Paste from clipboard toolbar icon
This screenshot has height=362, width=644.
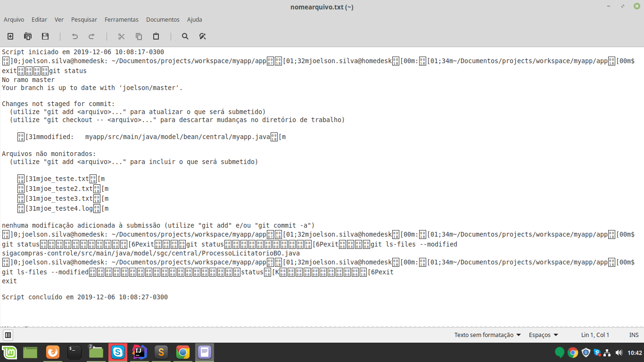click(156, 36)
